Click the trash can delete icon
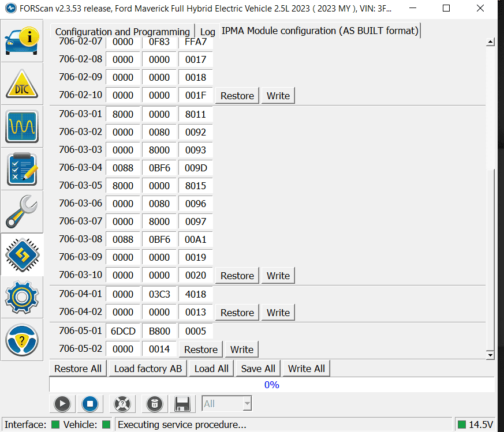 pos(155,404)
